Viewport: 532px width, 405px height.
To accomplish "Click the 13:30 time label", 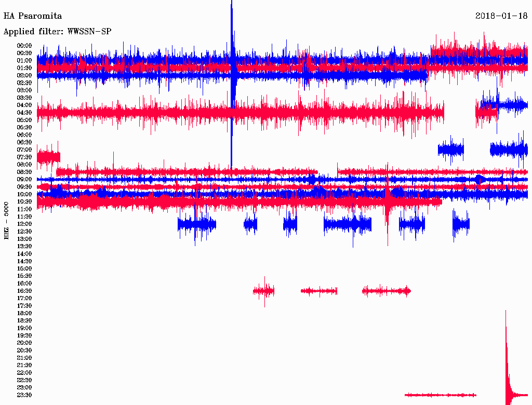I will [x=24, y=246].
